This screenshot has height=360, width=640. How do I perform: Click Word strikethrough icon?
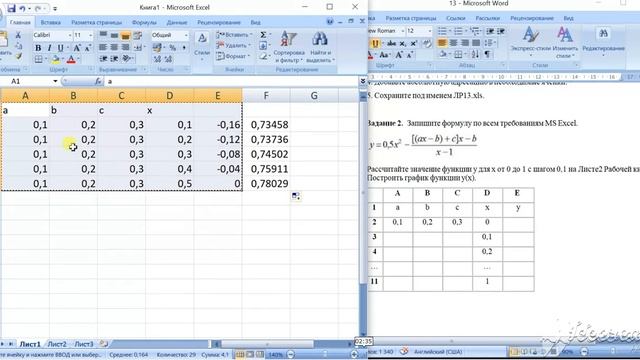click(x=392, y=43)
